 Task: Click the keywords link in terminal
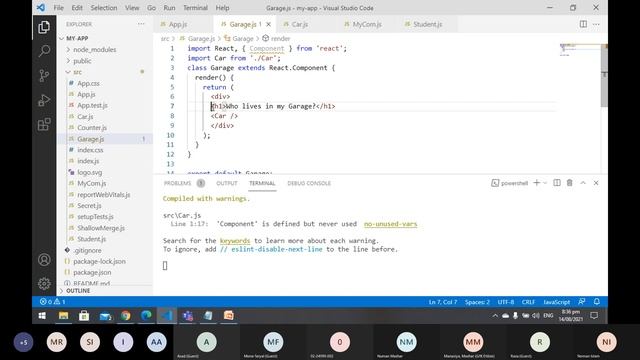tap(235, 241)
